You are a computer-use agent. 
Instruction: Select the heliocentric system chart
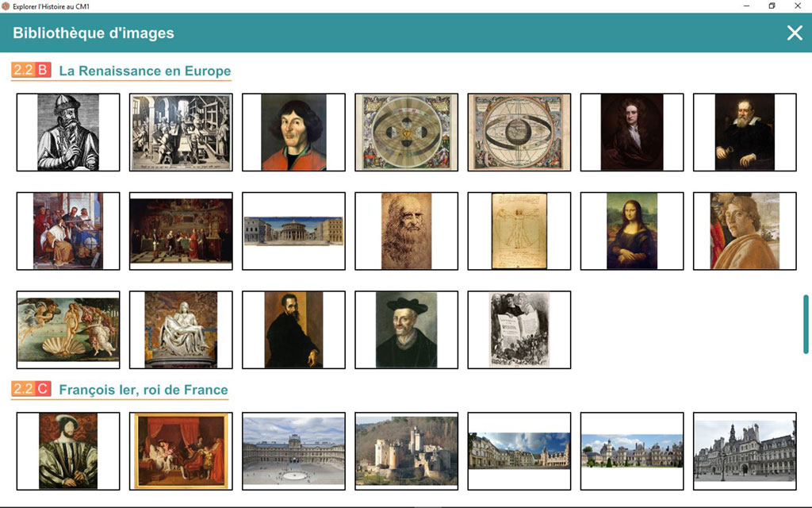tap(407, 133)
